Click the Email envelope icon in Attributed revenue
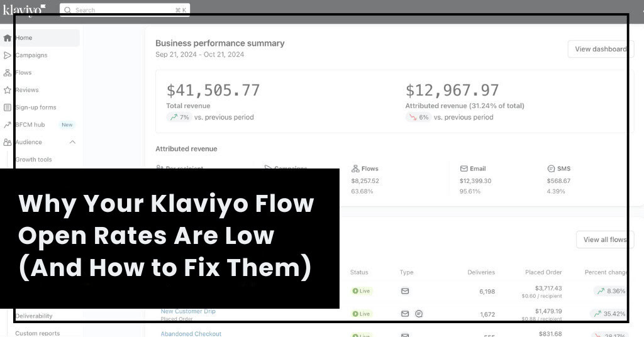Screen dimensions: 644x337 point(464,168)
